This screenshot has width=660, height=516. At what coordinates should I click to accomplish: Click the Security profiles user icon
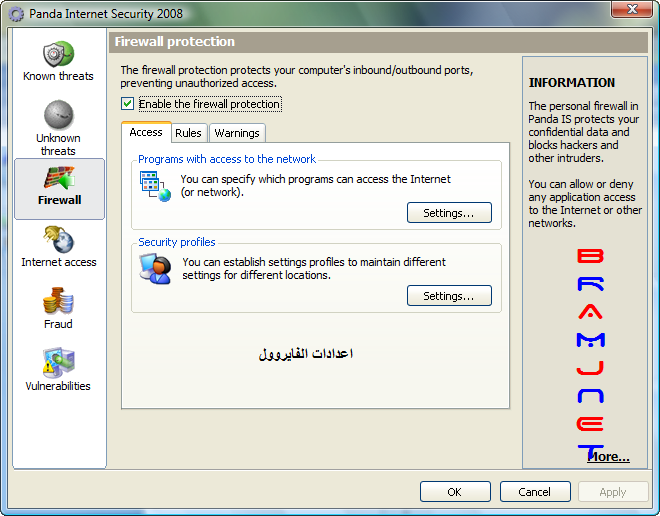click(x=155, y=269)
